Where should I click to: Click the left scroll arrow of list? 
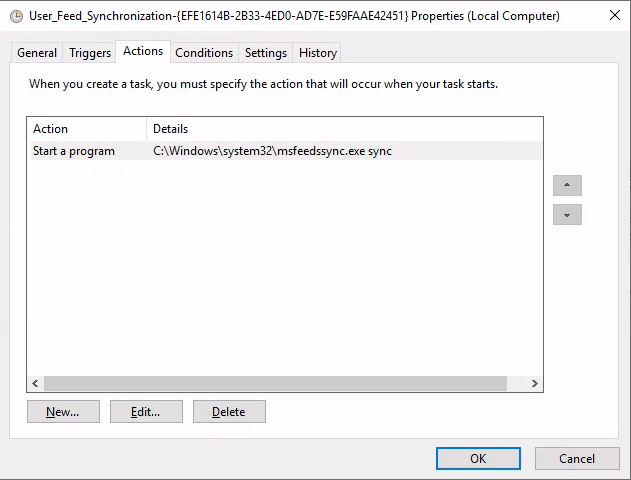35,383
